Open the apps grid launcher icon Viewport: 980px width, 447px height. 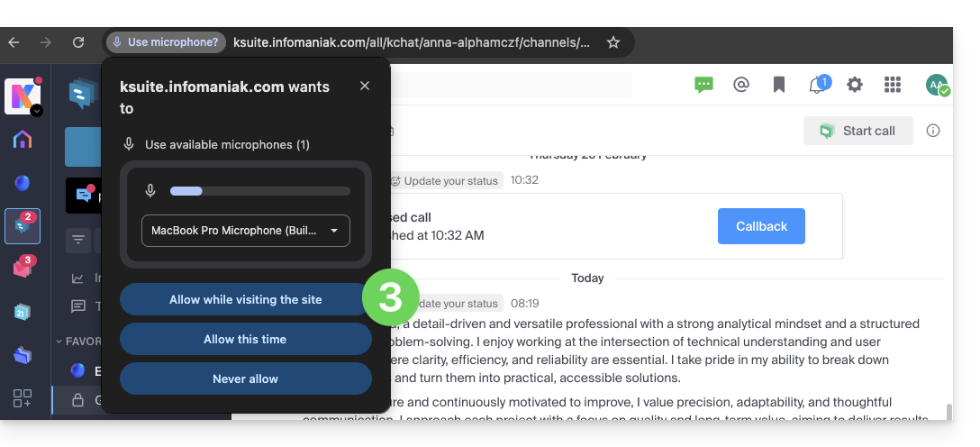pos(892,85)
